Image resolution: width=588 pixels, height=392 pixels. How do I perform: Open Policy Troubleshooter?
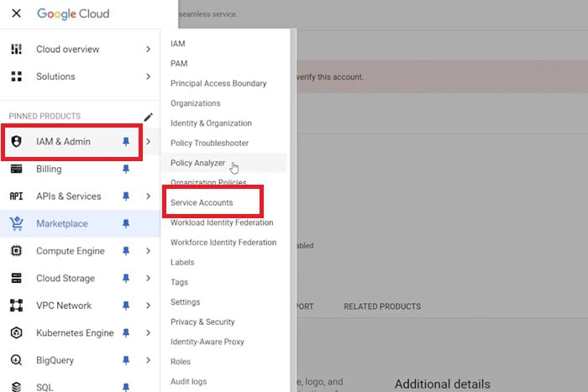pos(209,144)
